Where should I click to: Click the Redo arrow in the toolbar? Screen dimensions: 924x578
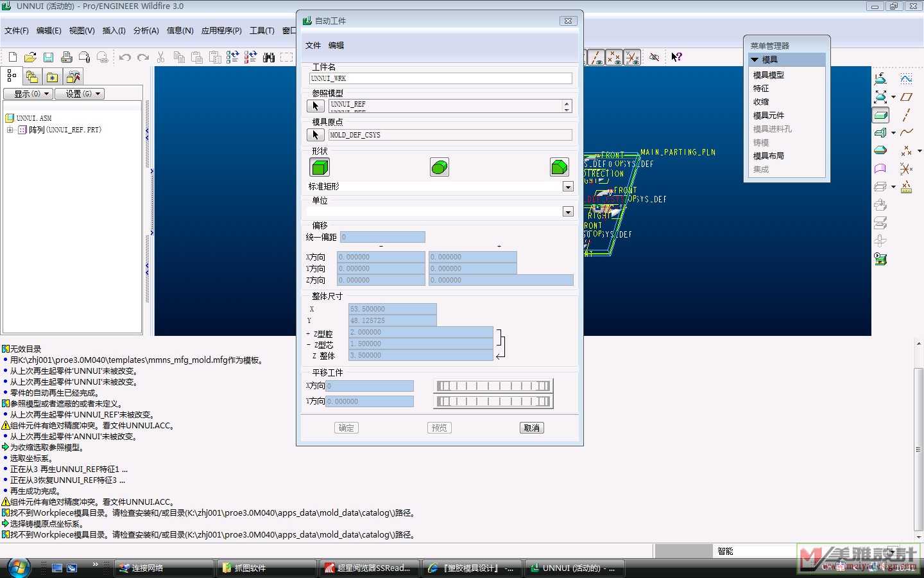(x=142, y=57)
